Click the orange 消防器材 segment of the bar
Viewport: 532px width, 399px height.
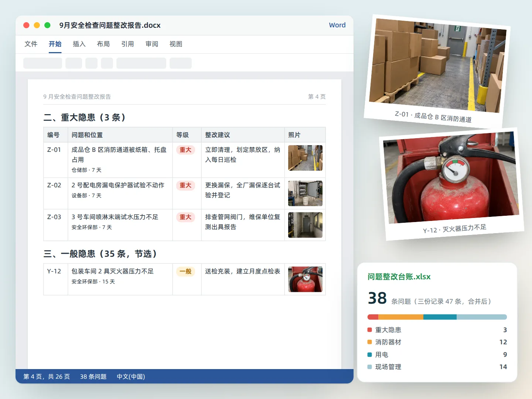click(401, 317)
